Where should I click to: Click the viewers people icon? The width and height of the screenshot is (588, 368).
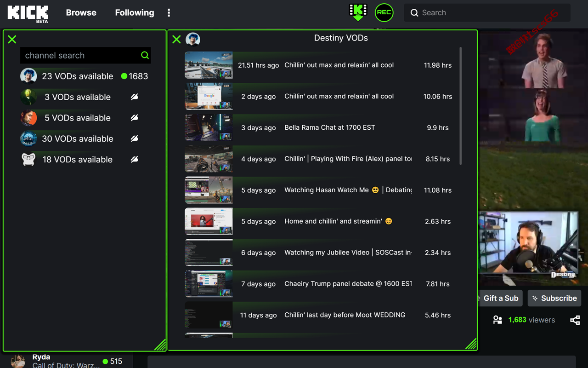498,320
